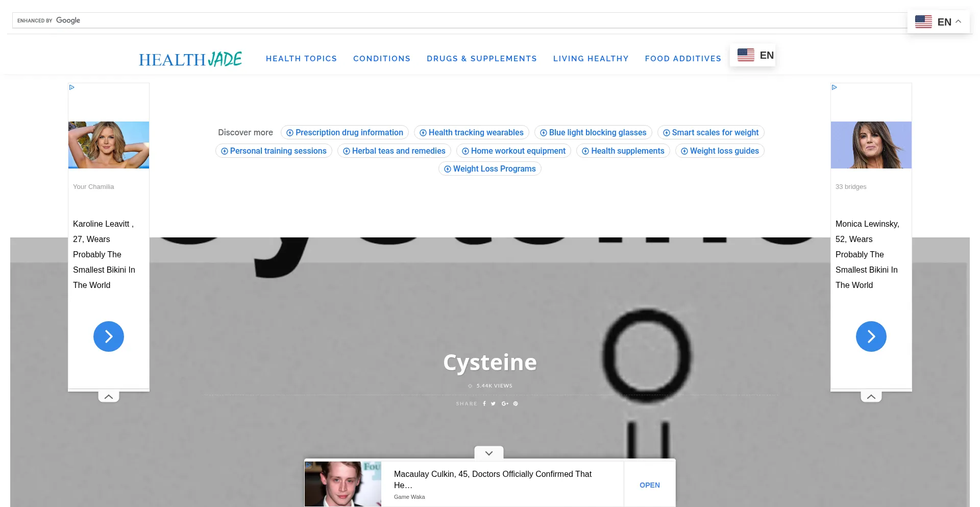
Task: Click the left ad's blue arrow button
Action: click(x=109, y=336)
